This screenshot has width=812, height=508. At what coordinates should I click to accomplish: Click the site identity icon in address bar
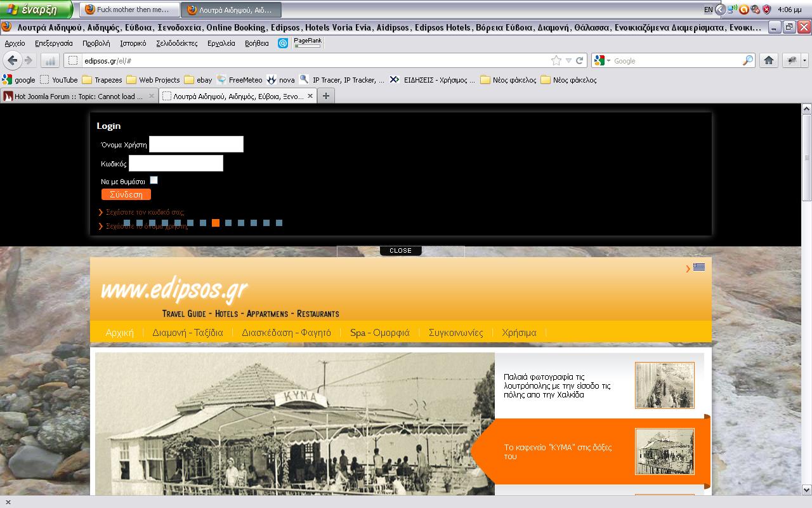coord(72,61)
